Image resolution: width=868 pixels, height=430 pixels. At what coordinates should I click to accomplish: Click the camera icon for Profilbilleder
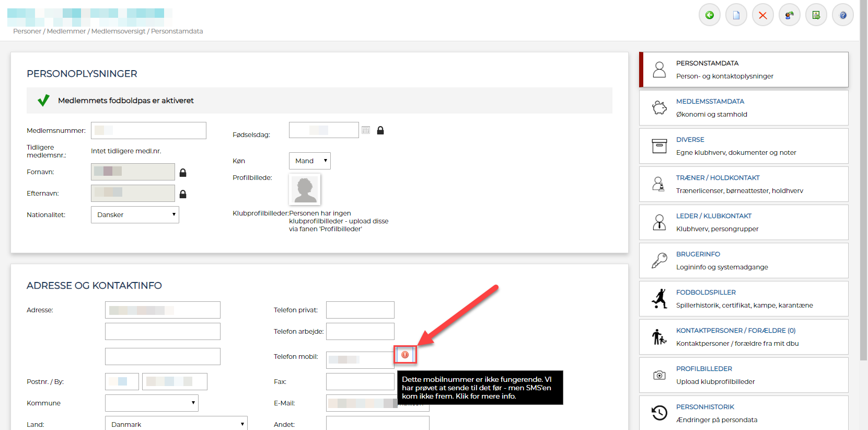(659, 375)
